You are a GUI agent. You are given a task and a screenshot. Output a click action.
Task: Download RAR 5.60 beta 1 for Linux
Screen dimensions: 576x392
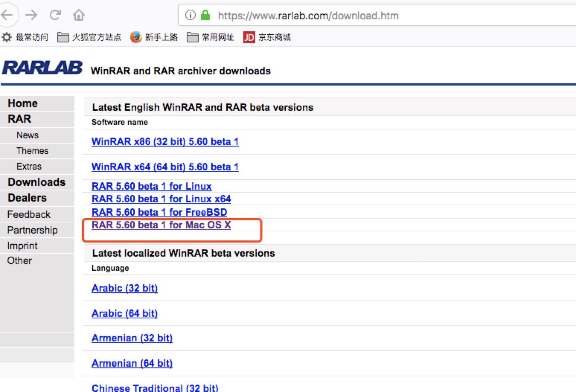[x=152, y=186]
